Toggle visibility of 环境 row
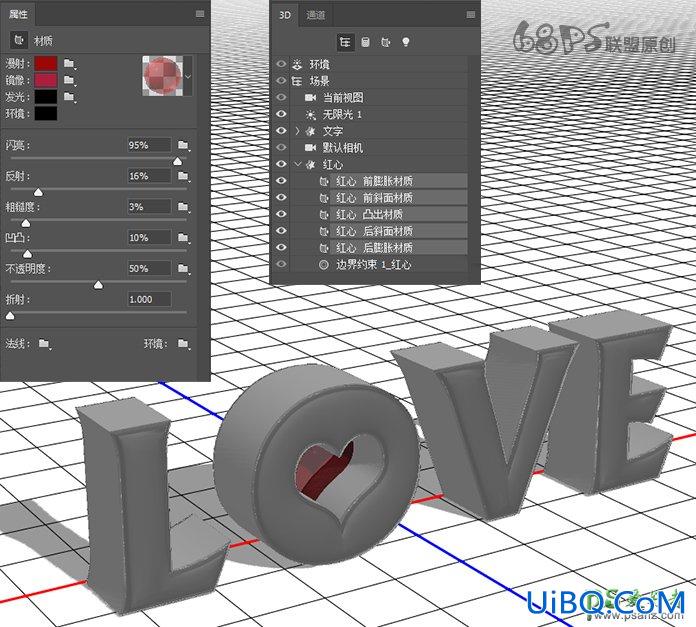 (281, 64)
